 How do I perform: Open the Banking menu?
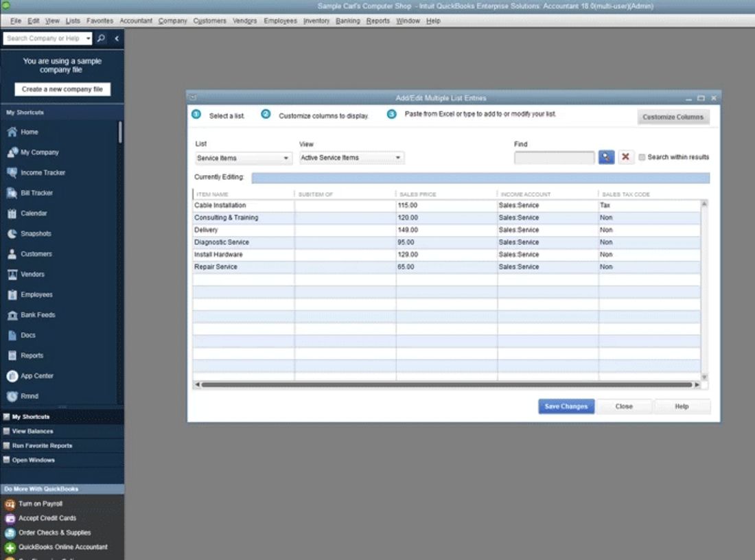pyautogui.click(x=348, y=21)
